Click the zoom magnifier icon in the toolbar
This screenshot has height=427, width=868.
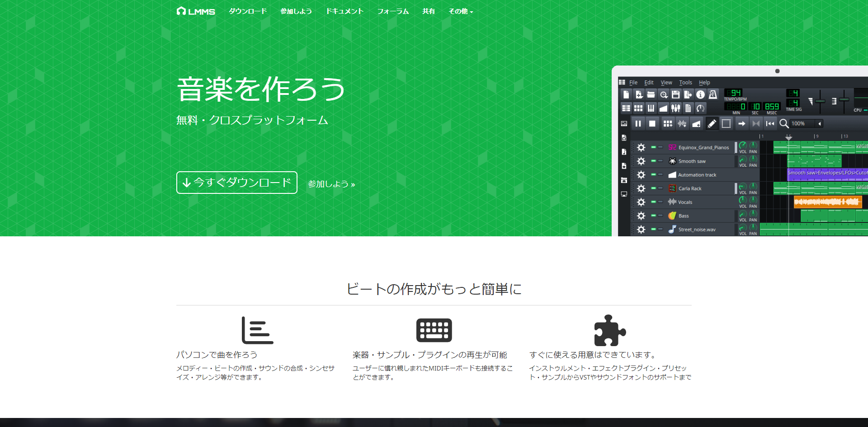(x=784, y=123)
